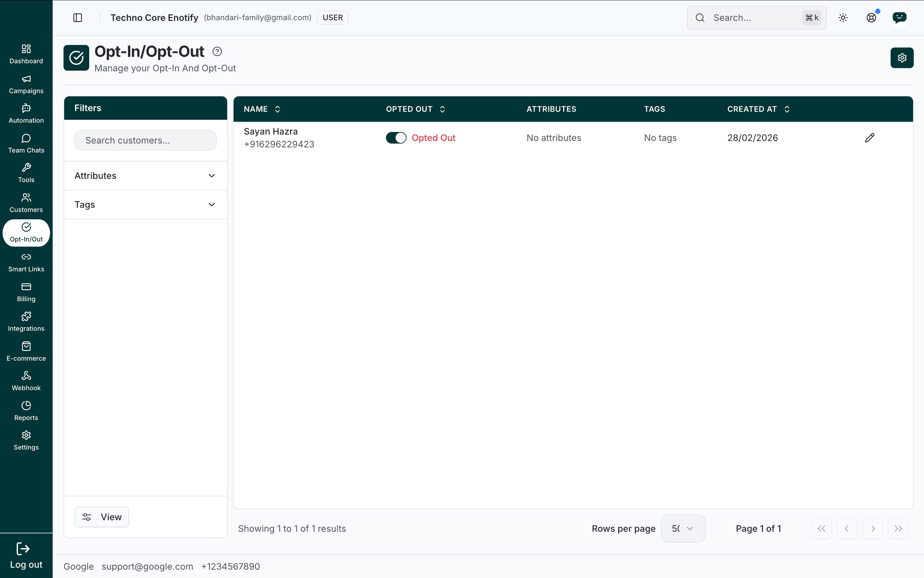Screen dimensions: 924x578
Task: Open the Rows per page dropdown
Action: (683, 528)
